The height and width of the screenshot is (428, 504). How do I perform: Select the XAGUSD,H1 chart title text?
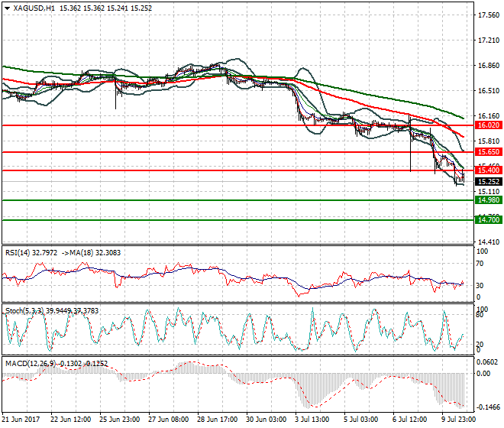(34, 8)
